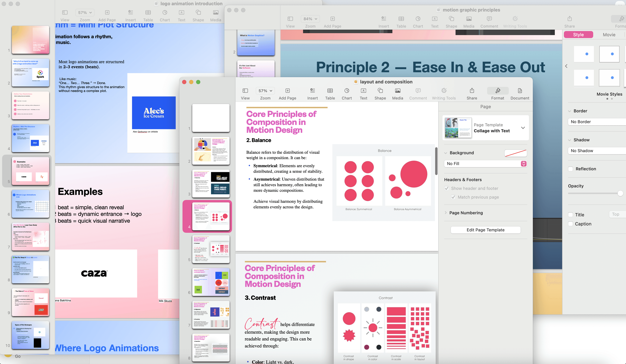Select slide 7 thumbnail in logo animation introduction

tap(30, 237)
